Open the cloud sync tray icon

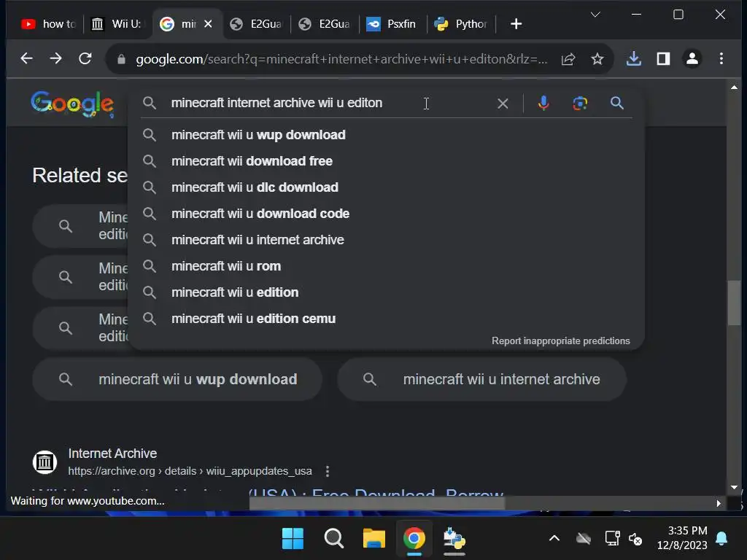584,539
